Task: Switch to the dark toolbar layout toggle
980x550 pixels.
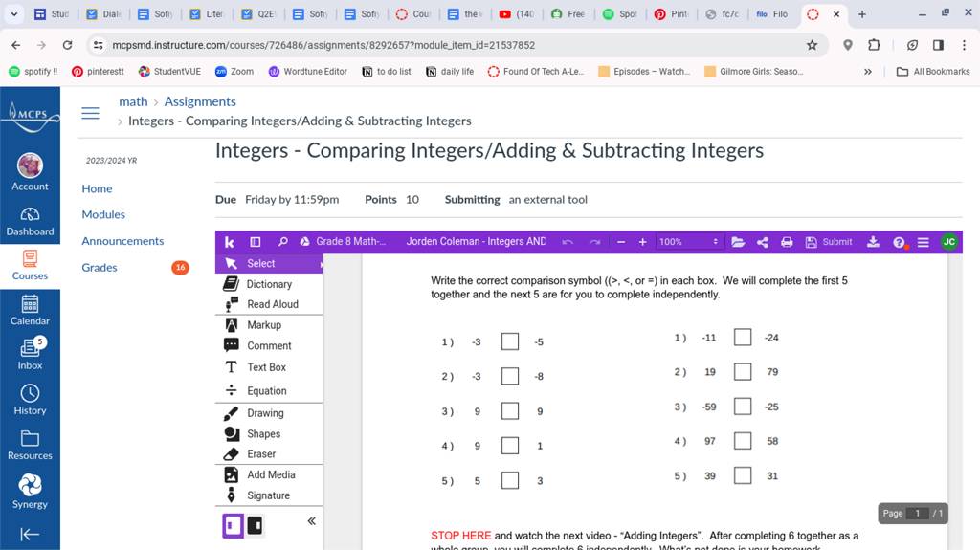Action: (255, 526)
